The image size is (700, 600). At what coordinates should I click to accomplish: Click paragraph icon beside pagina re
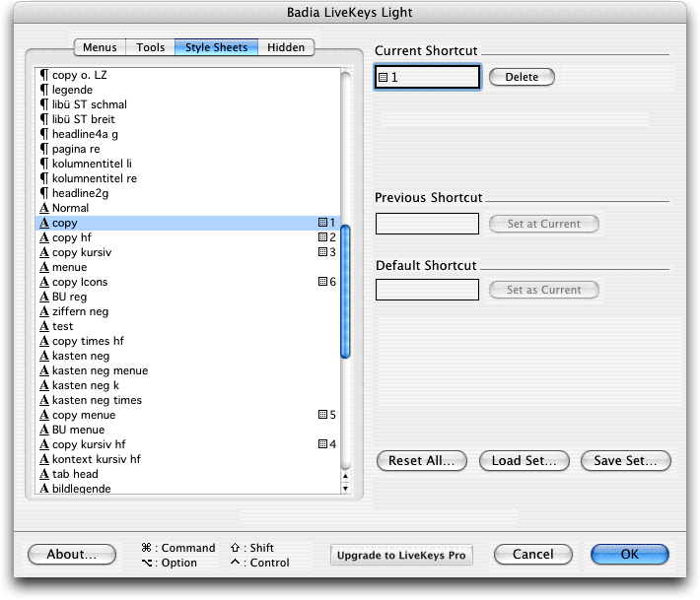tap(44, 149)
